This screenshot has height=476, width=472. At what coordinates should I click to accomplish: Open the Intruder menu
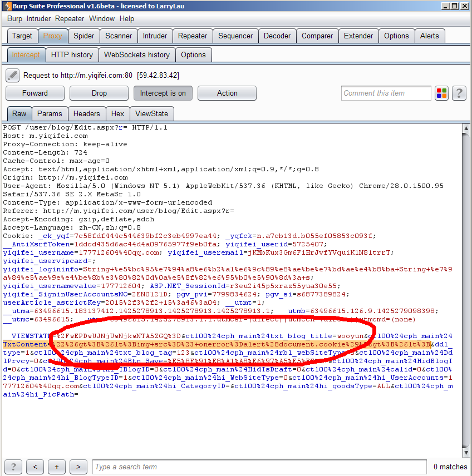tap(38, 19)
